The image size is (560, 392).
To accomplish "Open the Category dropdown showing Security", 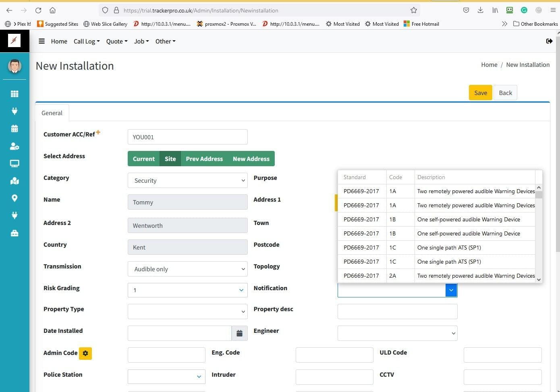I will pos(187,181).
